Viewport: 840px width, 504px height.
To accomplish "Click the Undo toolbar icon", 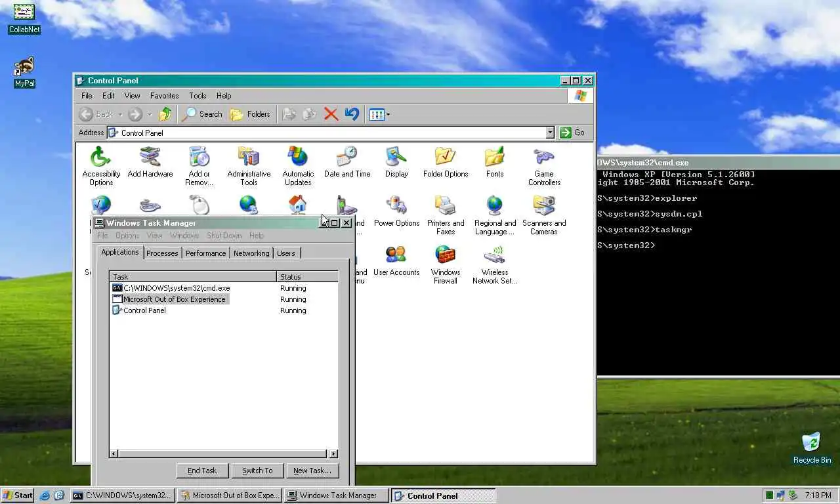I will [x=352, y=114].
